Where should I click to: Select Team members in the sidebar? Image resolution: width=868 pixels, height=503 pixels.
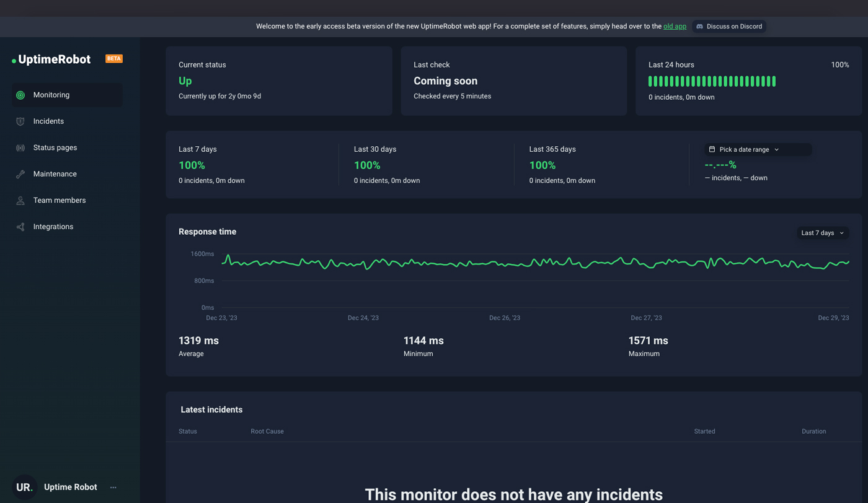60,201
